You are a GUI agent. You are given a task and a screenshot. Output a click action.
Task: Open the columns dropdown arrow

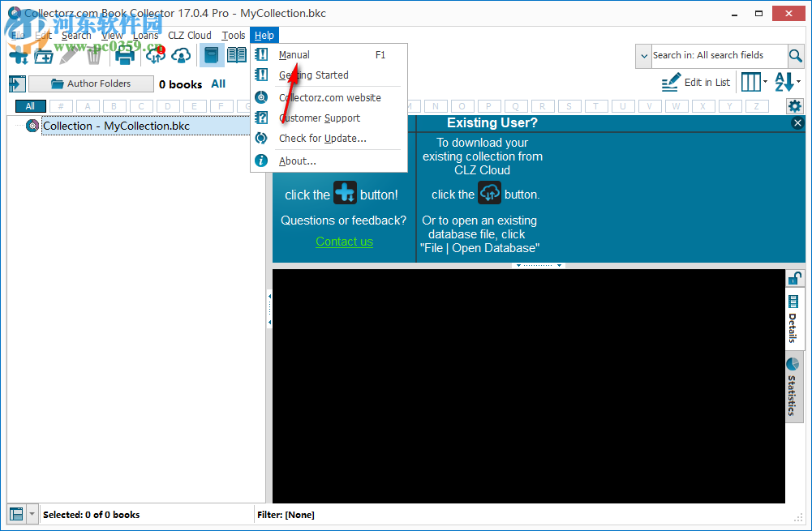766,82
